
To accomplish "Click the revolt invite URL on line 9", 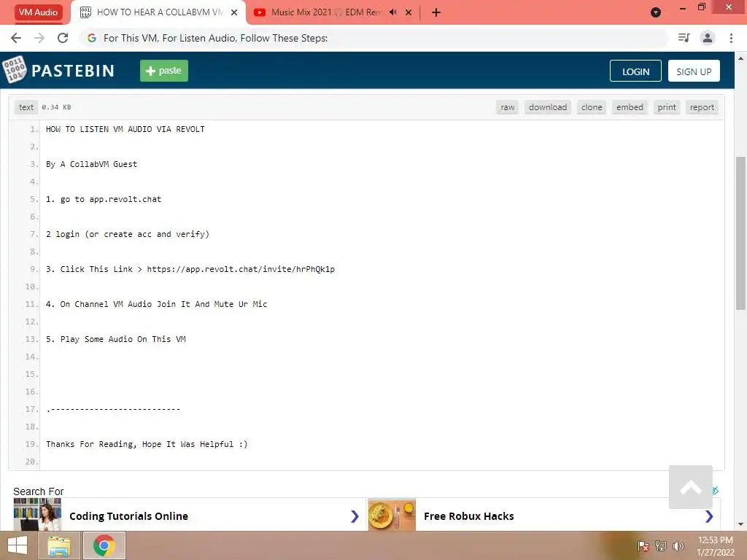I will pos(241,269).
